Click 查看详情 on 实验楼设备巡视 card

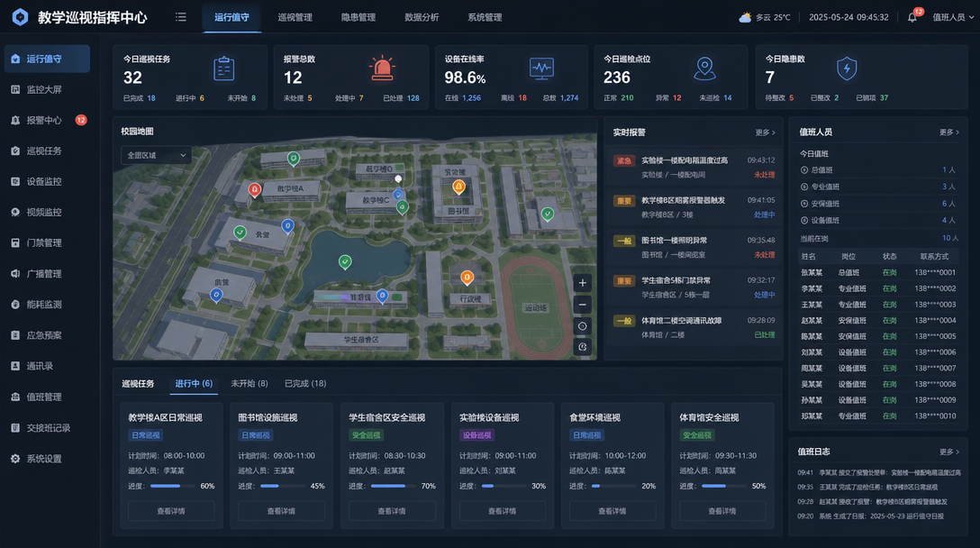503,511
